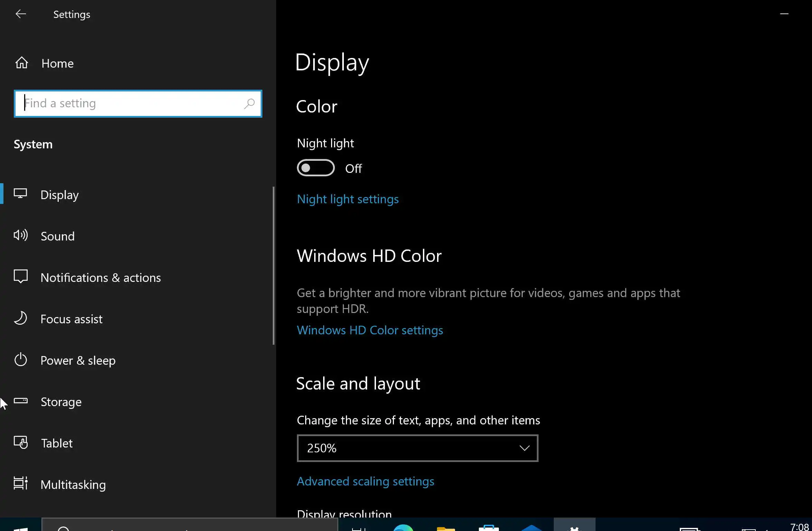Click the Focus assist moon icon
The height and width of the screenshot is (531, 812).
pyautogui.click(x=21, y=318)
